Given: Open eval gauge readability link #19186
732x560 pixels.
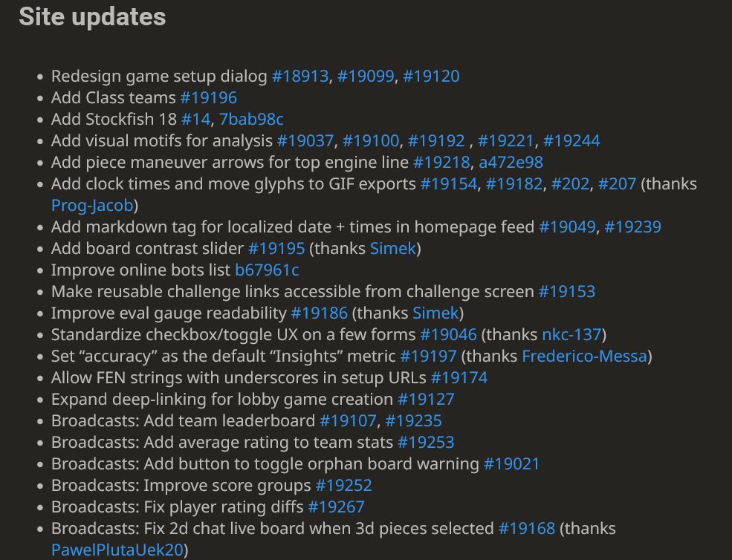Looking at the screenshot, I should click(x=319, y=313).
